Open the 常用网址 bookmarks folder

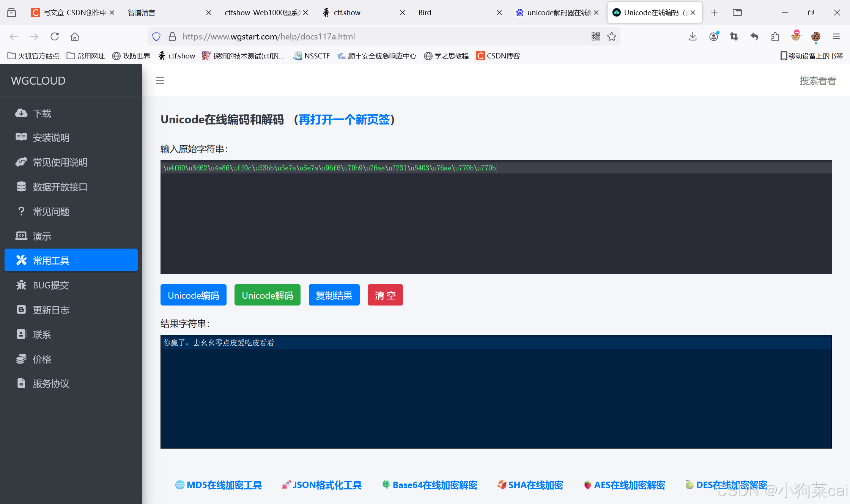pyautogui.click(x=86, y=56)
